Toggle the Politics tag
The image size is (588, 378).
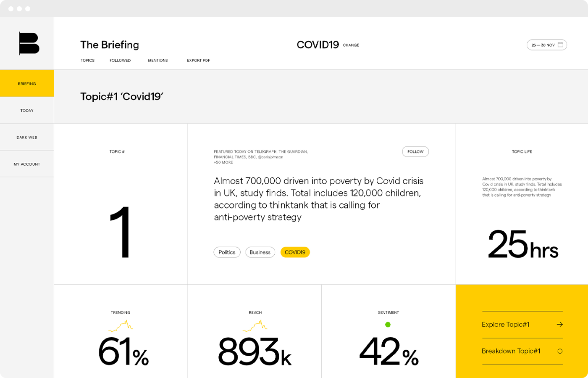(227, 252)
